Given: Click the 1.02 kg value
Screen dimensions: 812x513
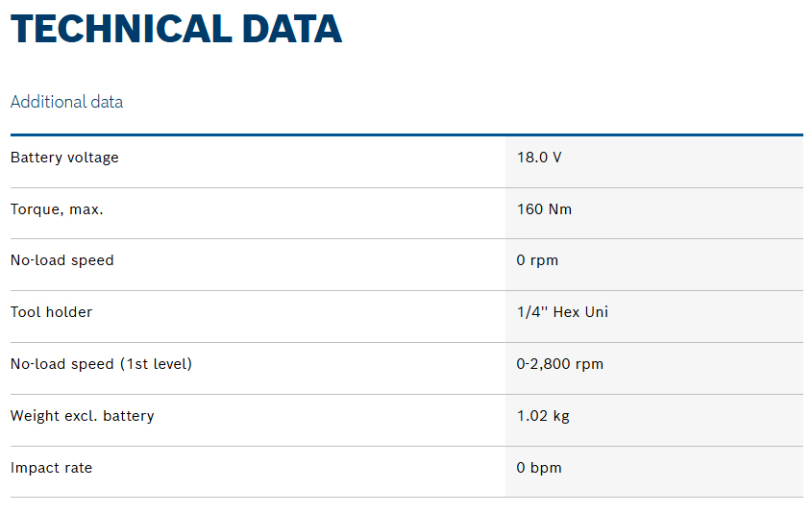Looking at the screenshot, I should click(x=543, y=416).
